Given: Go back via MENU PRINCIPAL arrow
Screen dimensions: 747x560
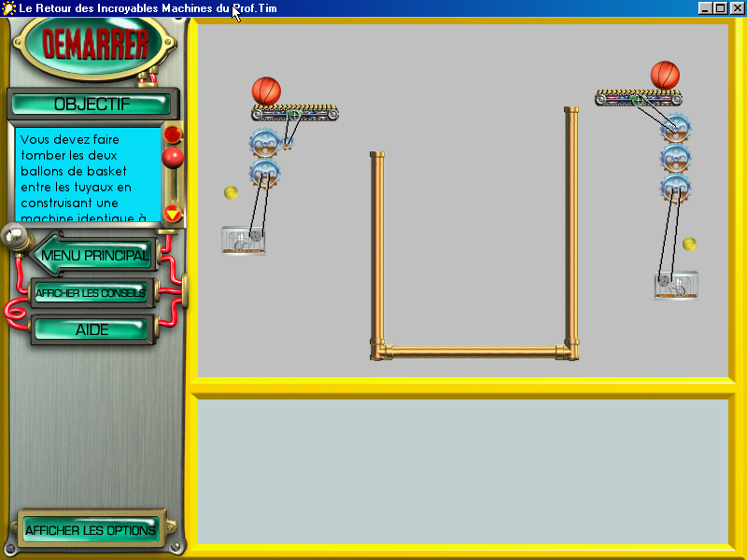Looking at the screenshot, I should tap(92, 256).
